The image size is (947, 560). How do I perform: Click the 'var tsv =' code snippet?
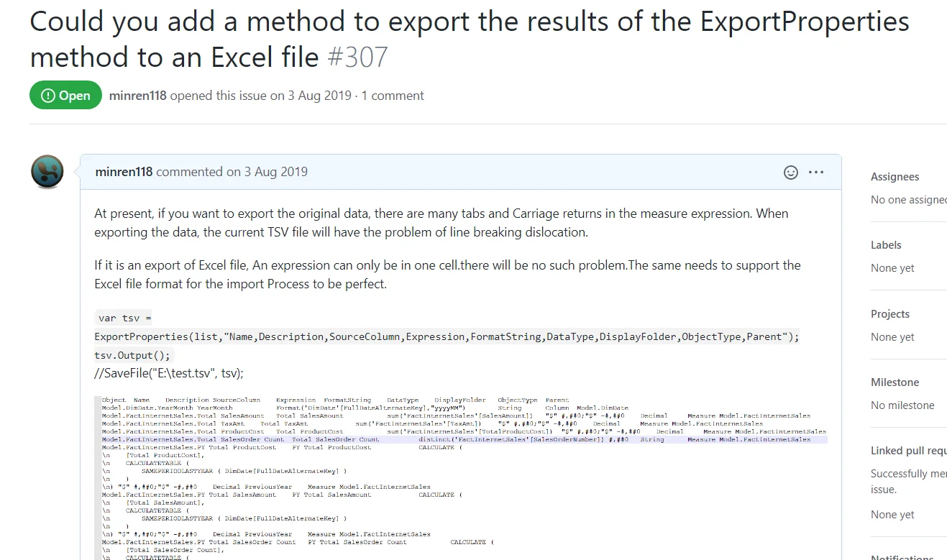[x=125, y=318]
